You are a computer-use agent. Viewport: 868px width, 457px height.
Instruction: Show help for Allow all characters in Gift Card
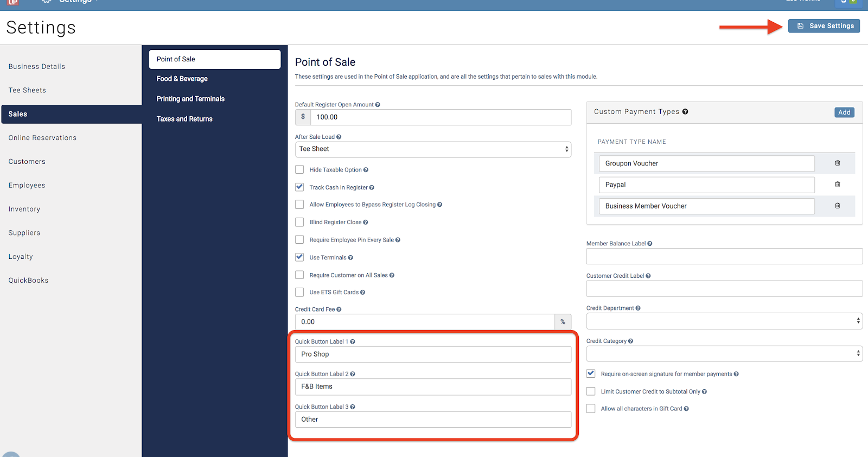(x=686, y=409)
